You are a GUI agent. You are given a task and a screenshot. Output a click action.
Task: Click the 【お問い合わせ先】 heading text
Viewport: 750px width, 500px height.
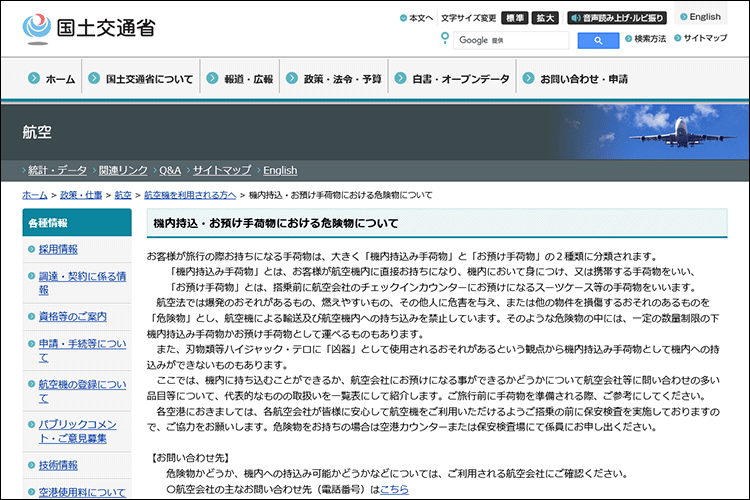190,458
